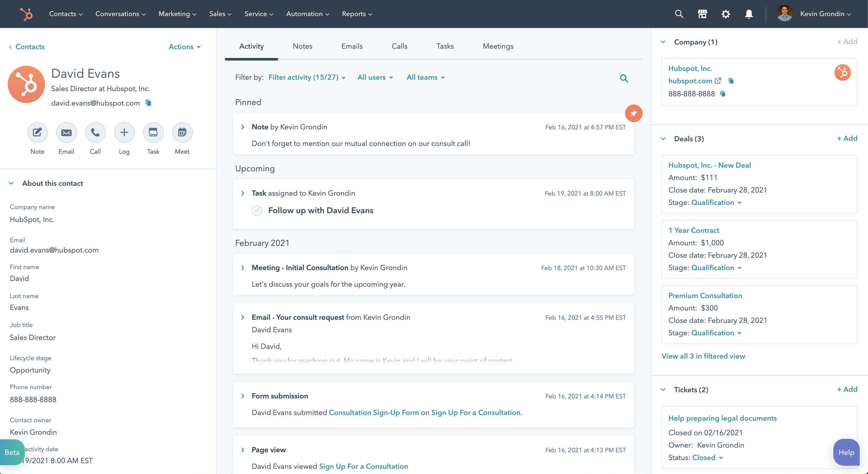868x474 pixels.
Task: Click the orange pin icon on note
Action: coord(634,113)
